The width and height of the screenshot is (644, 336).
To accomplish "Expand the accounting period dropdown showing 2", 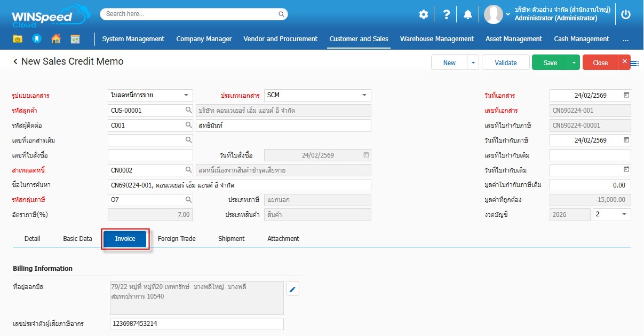I will point(624,215).
